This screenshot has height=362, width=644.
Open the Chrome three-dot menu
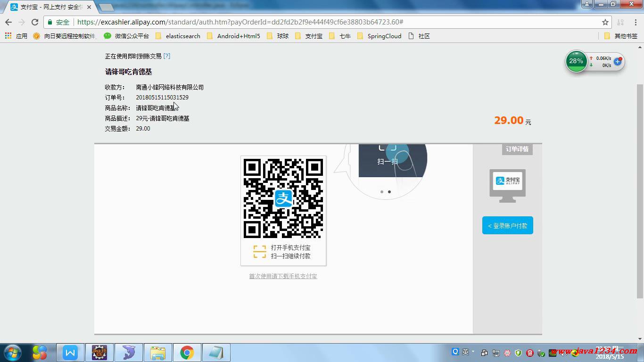pos(635,22)
